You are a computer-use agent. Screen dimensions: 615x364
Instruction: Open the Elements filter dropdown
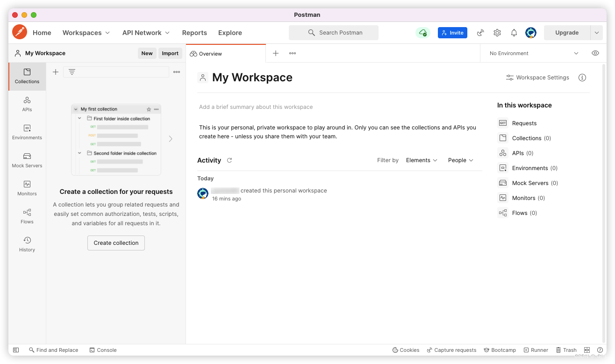point(422,160)
